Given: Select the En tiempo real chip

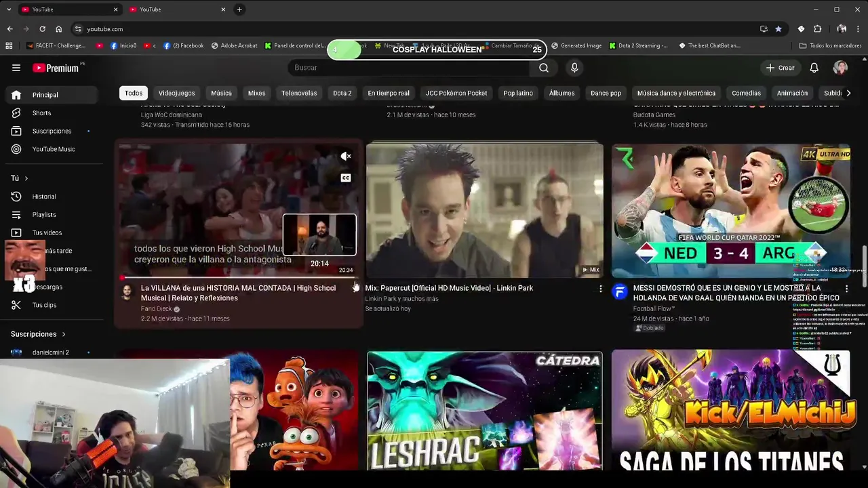Looking at the screenshot, I should point(389,93).
